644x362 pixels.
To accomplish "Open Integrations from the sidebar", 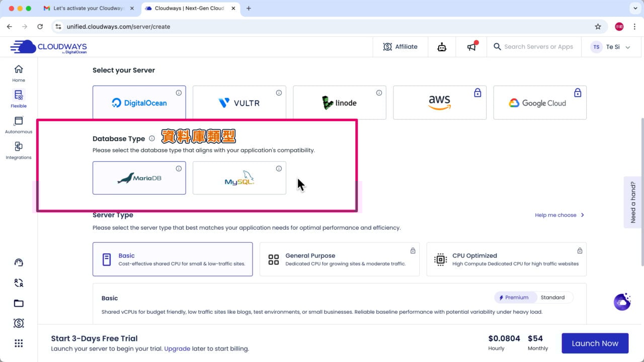I will click(x=19, y=151).
